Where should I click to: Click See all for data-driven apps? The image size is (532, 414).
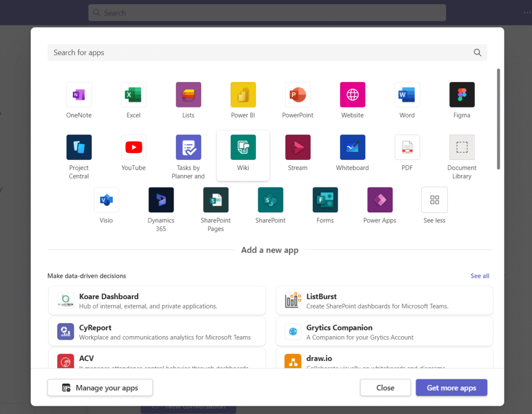480,276
